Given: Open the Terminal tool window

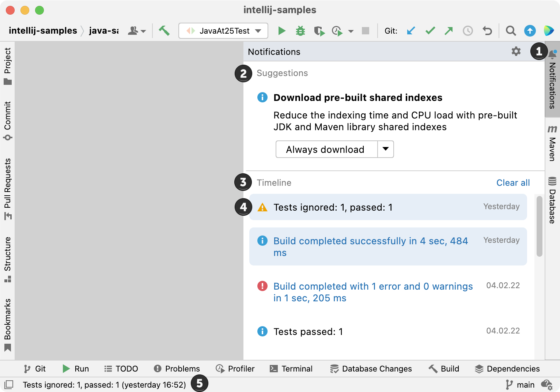Looking at the screenshot, I should (x=291, y=369).
